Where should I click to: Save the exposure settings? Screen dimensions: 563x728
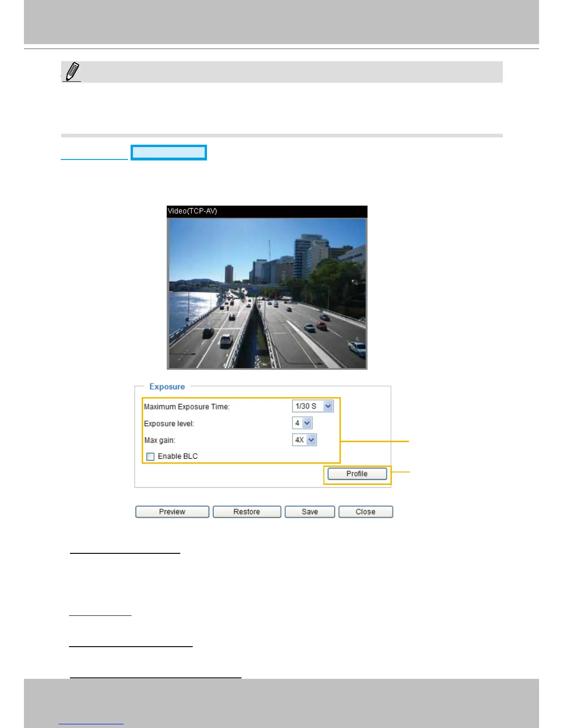pos(310,512)
